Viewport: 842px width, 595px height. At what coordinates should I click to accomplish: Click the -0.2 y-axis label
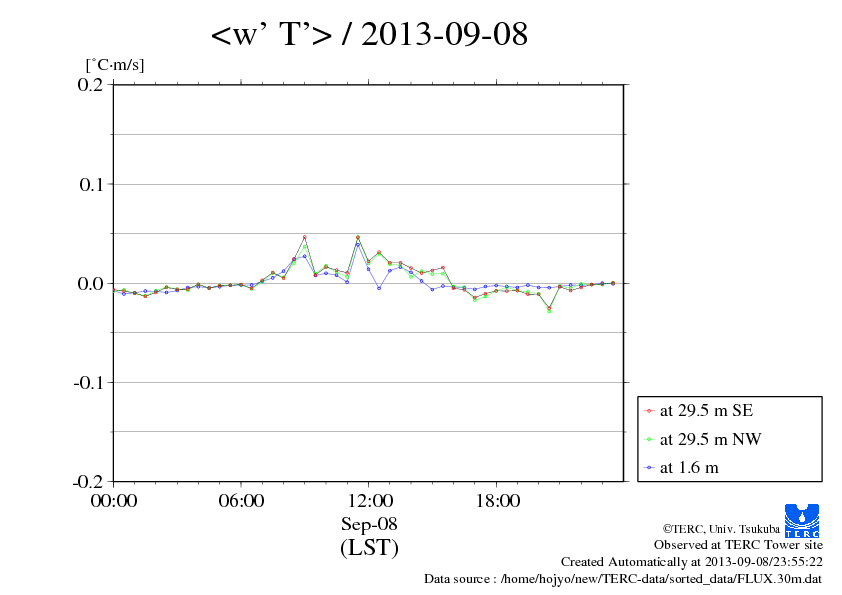coord(88,482)
